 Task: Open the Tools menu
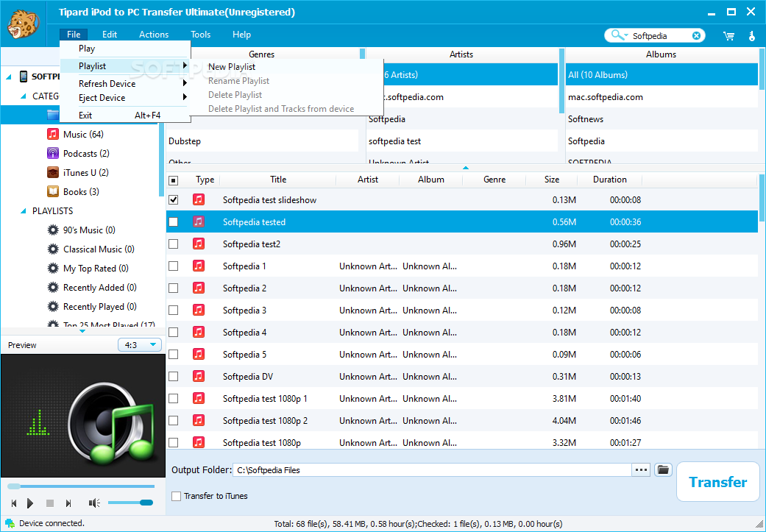(200, 34)
